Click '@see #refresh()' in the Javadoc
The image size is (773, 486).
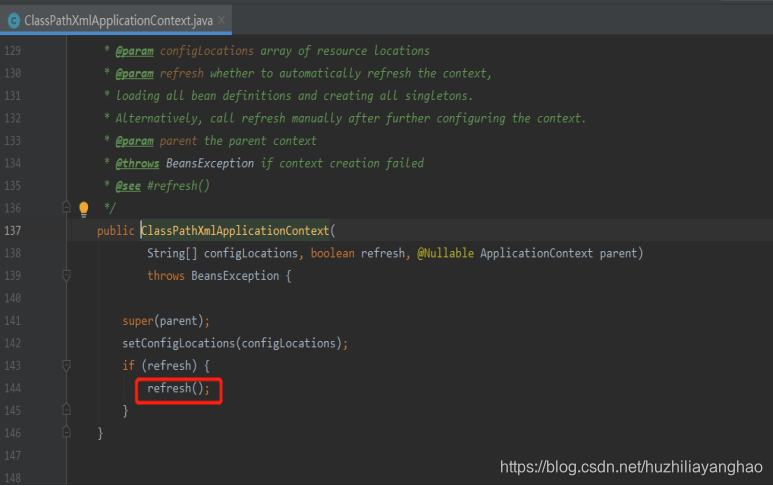click(x=163, y=186)
